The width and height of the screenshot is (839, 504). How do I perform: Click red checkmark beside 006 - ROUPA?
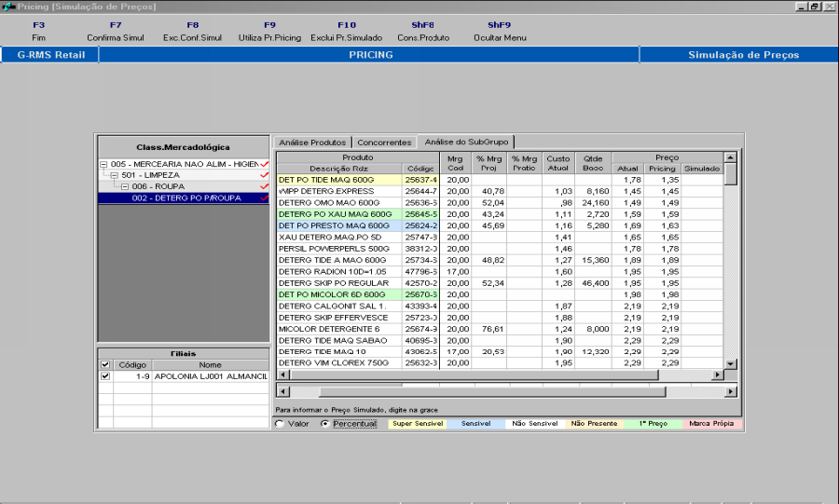pyautogui.click(x=265, y=186)
